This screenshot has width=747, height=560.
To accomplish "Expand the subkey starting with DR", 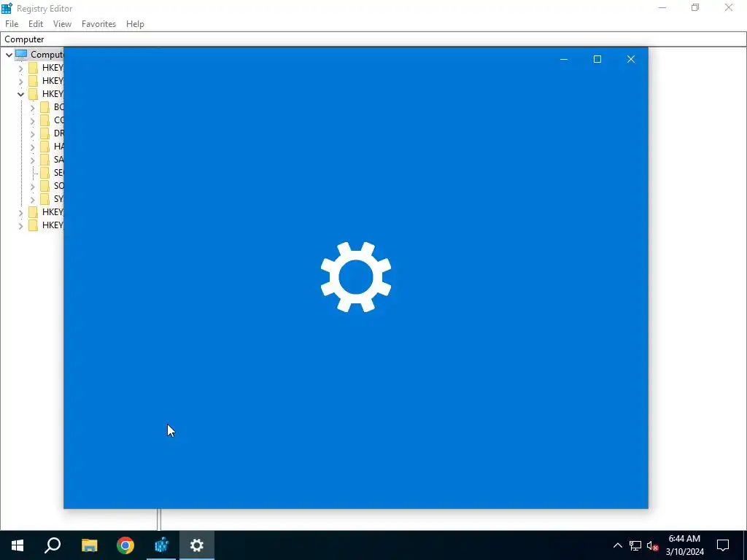I will pos(32,134).
